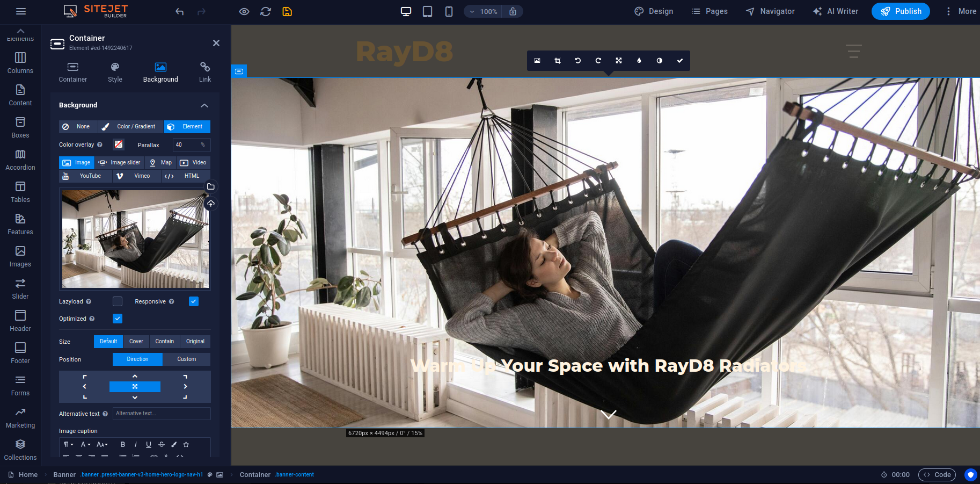Screen dimensions: 980x484
Task: Uncheck the Responsive checkbox
Action: coord(194,302)
